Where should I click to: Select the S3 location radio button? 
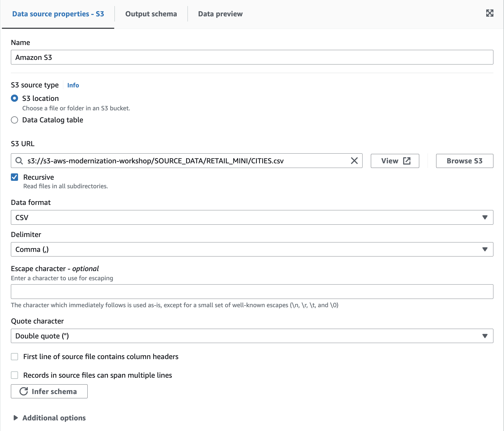click(15, 98)
